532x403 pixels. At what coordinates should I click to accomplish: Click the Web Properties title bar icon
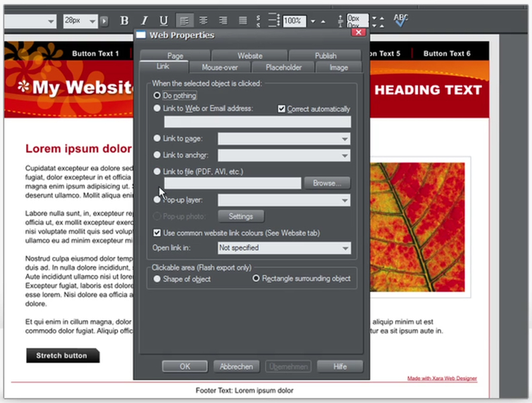pyautogui.click(x=141, y=35)
